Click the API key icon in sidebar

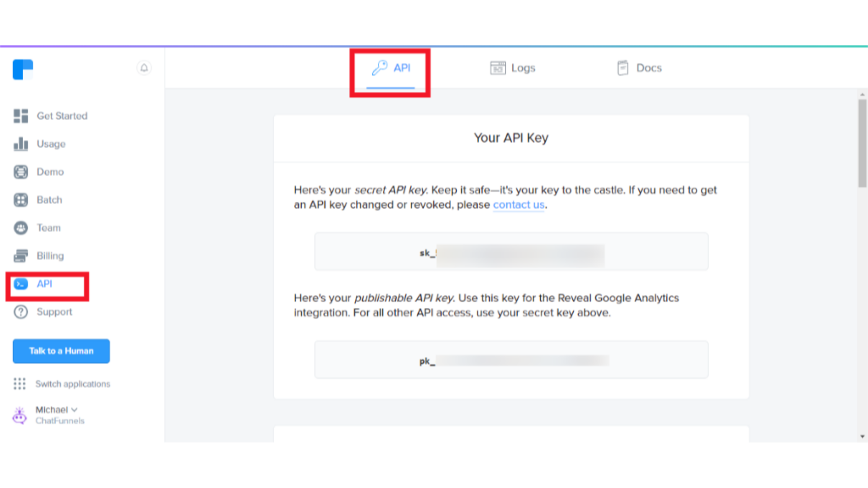point(20,284)
